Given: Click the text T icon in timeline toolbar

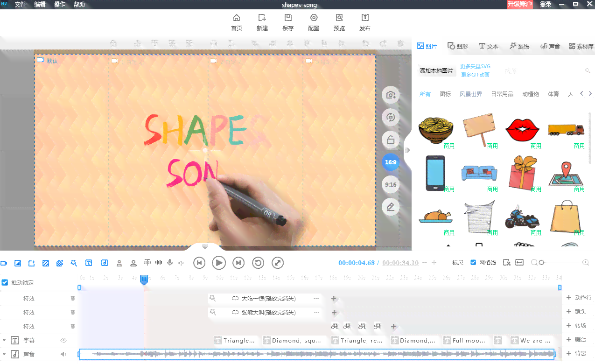Looking at the screenshot, I should [89, 263].
